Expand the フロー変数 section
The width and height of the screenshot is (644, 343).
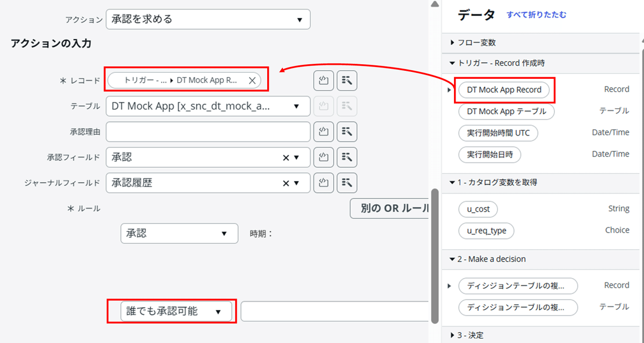451,42
